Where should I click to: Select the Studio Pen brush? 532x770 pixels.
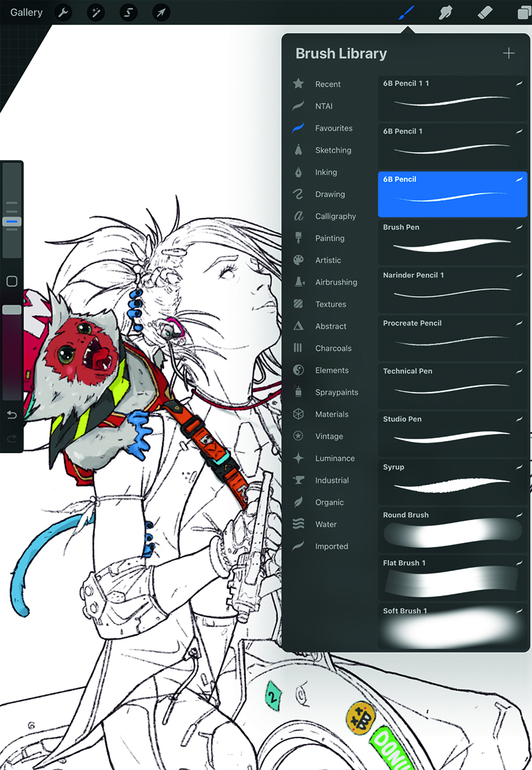tap(452, 434)
